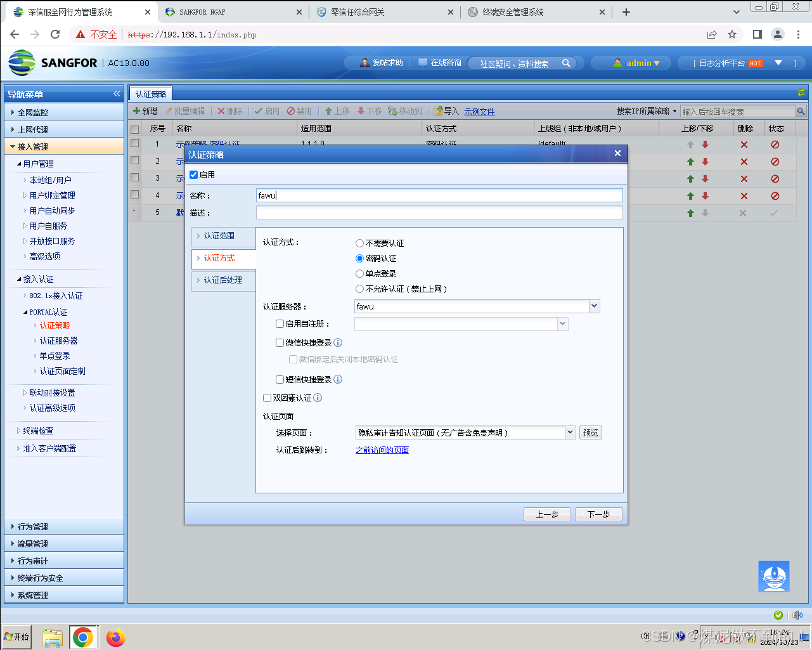Viewport: 812px width, 650px height.
Task: Click the IP policy search magnifier button
Action: click(x=801, y=112)
